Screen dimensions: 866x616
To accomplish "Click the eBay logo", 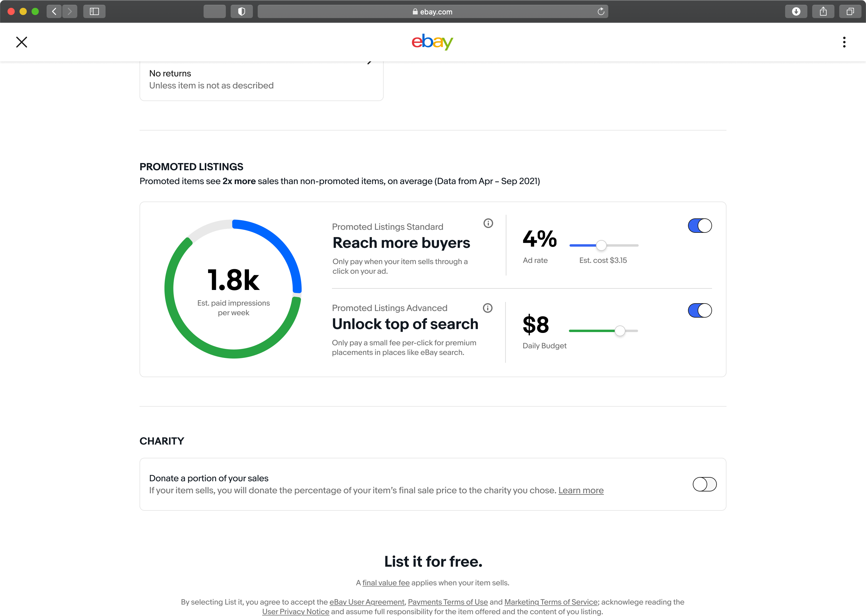I will [x=433, y=42].
